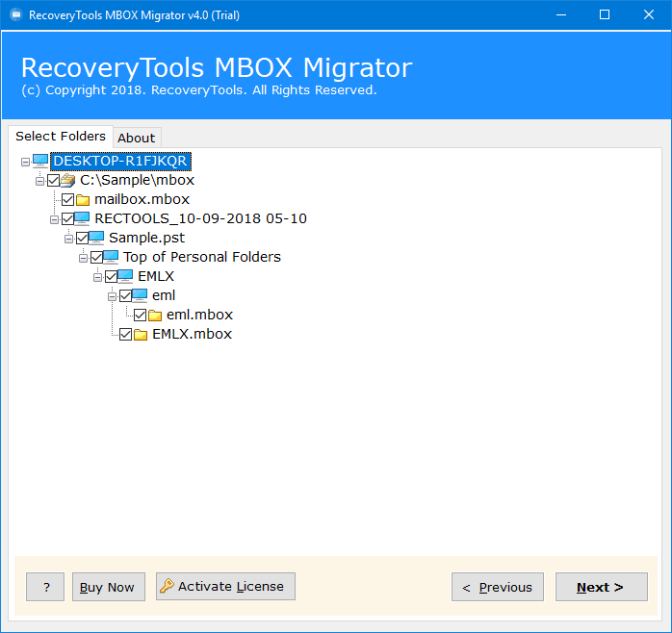Go to the Next step
The height and width of the screenshot is (633, 672).
(x=602, y=587)
